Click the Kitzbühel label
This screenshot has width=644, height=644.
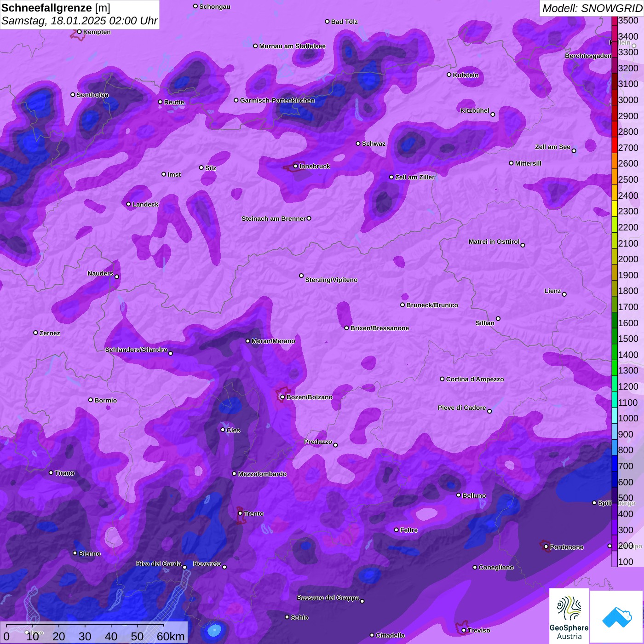475,110
